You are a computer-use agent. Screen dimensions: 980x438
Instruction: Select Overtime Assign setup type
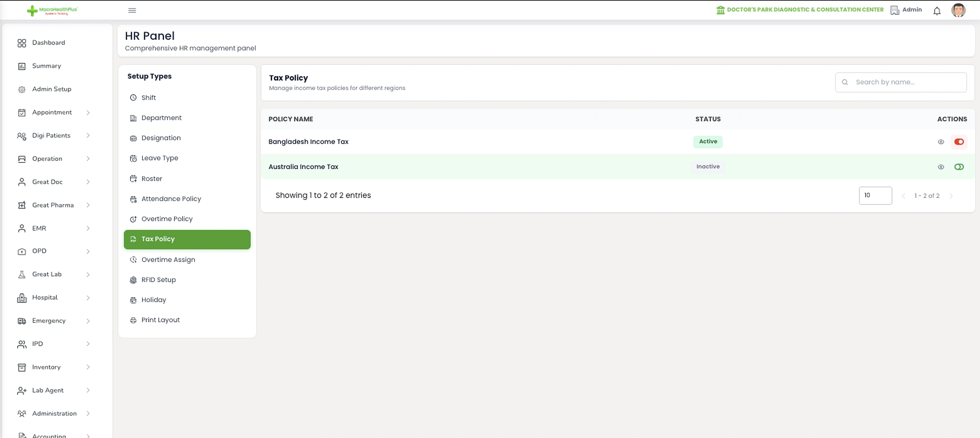click(x=187, y=260)
